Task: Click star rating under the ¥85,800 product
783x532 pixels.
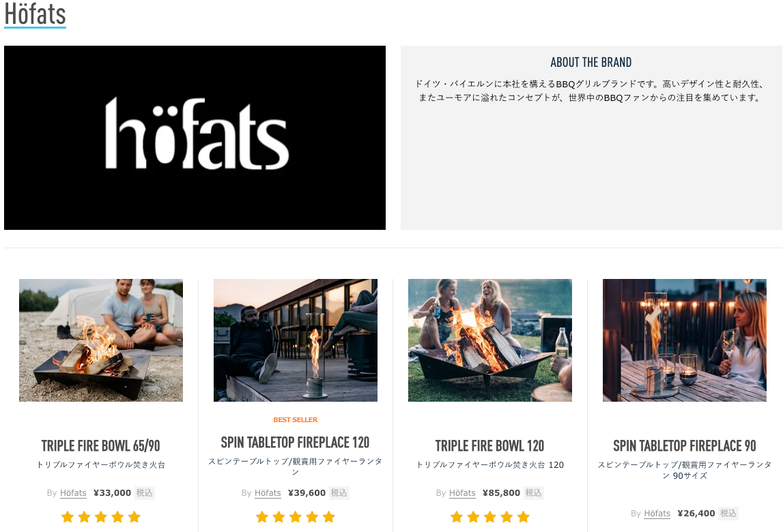Action: tap(490, 517)
